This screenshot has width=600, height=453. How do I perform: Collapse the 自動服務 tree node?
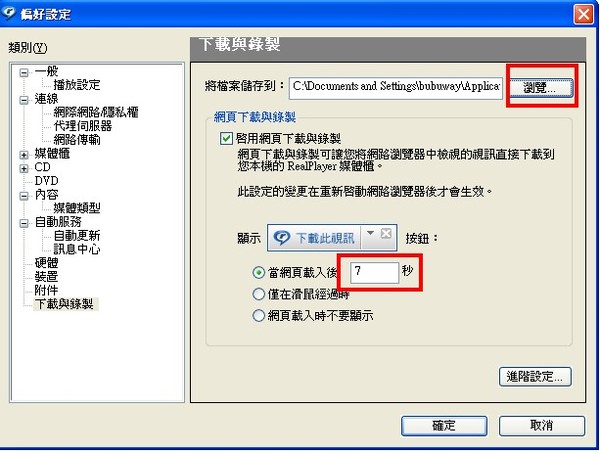24,223
